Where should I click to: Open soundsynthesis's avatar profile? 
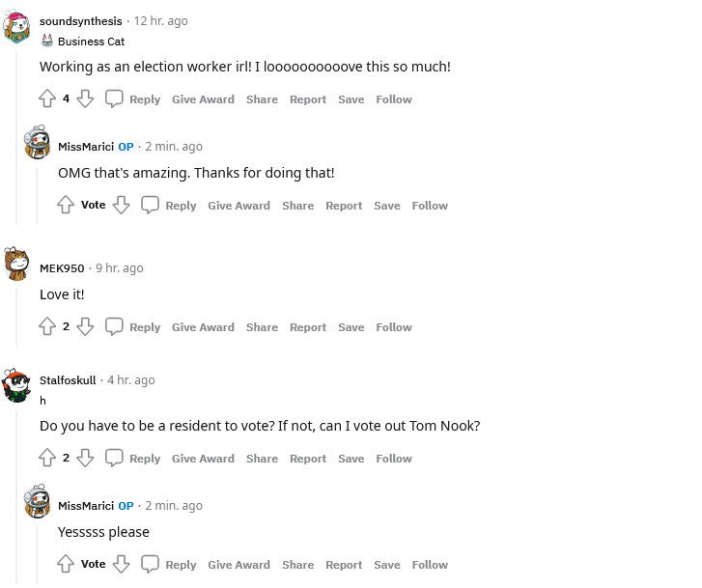(x=16, y=28)
